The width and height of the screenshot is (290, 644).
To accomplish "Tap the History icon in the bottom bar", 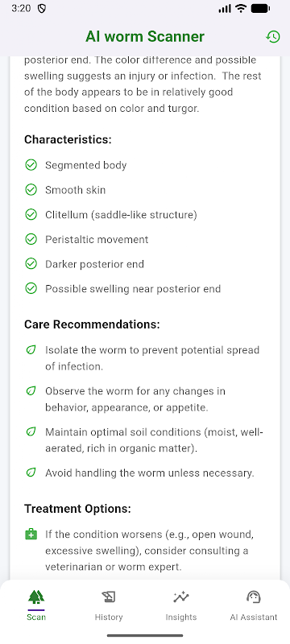I will (109, 597).
